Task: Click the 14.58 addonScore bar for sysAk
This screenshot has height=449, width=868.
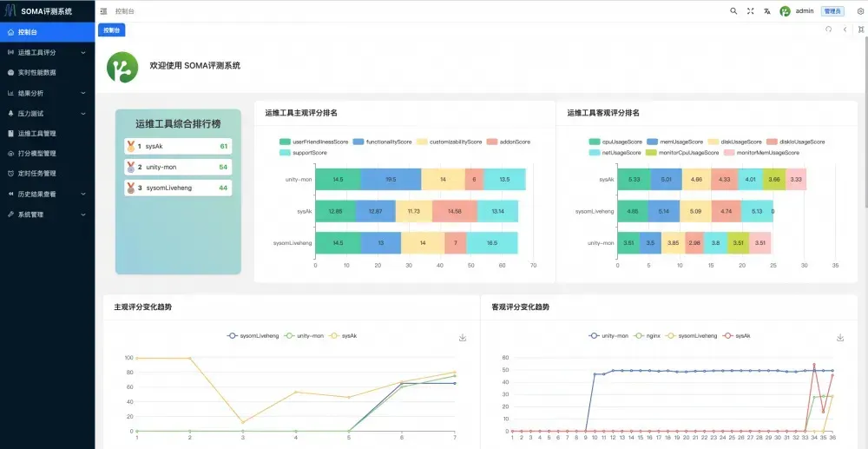Action: [455, 211]
